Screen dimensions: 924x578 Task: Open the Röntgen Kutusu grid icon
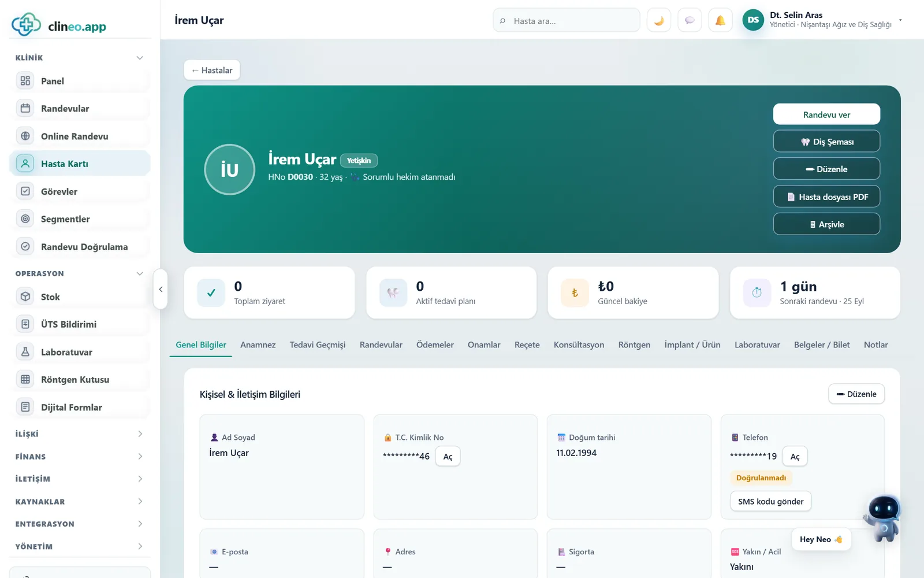(x=25, y=380)
